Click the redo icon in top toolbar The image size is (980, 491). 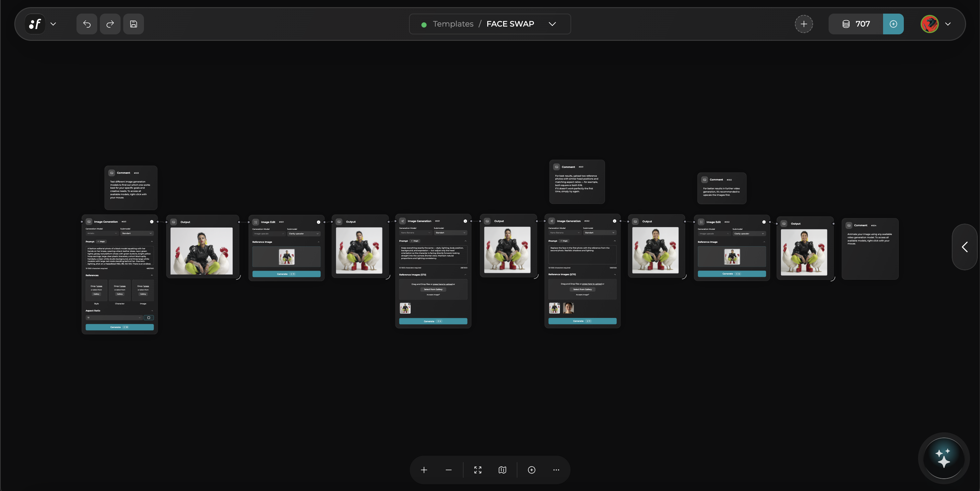[x=110, y=24]
